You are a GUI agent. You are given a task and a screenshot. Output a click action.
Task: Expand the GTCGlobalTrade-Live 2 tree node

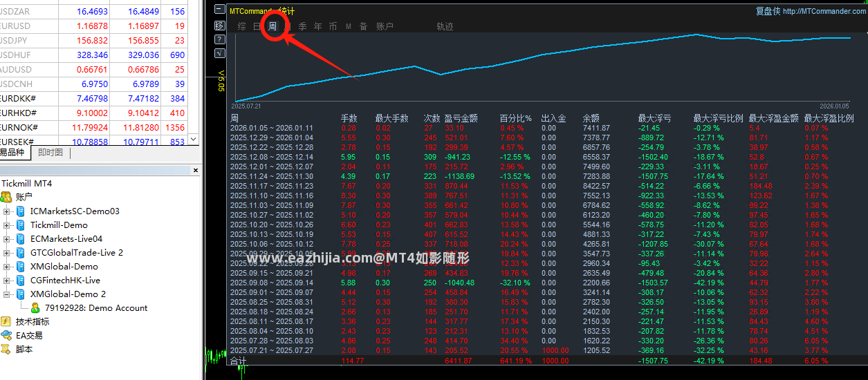[x=7, y=253]
